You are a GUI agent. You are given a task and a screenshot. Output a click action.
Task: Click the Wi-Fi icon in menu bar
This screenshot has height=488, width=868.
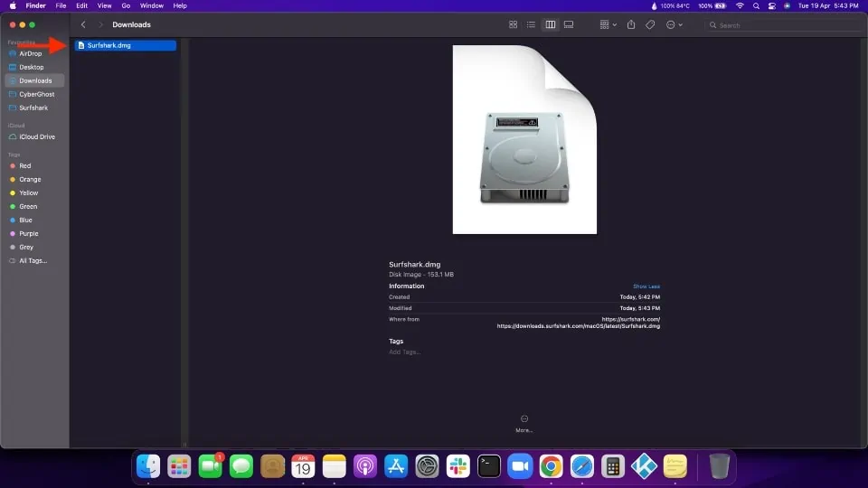click(x=740, y=6)
